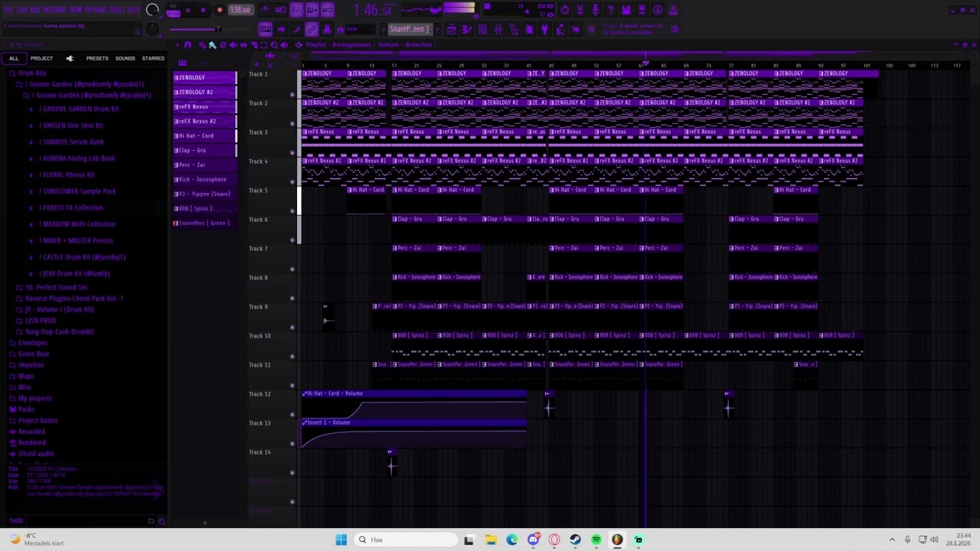980x551 pixels.
Task: Mute Track 4 in the playlist
Action: pyautogui.click(x=292, y=181)
